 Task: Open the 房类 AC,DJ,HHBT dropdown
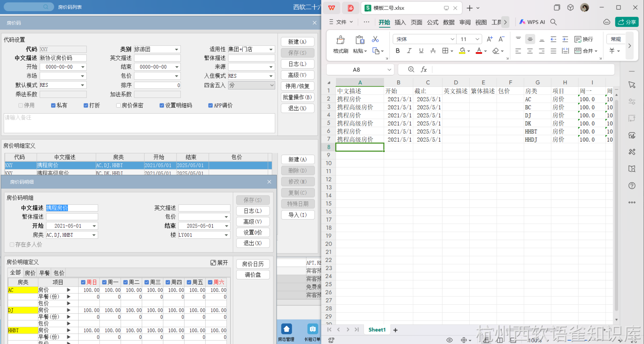tap(94, 235)
